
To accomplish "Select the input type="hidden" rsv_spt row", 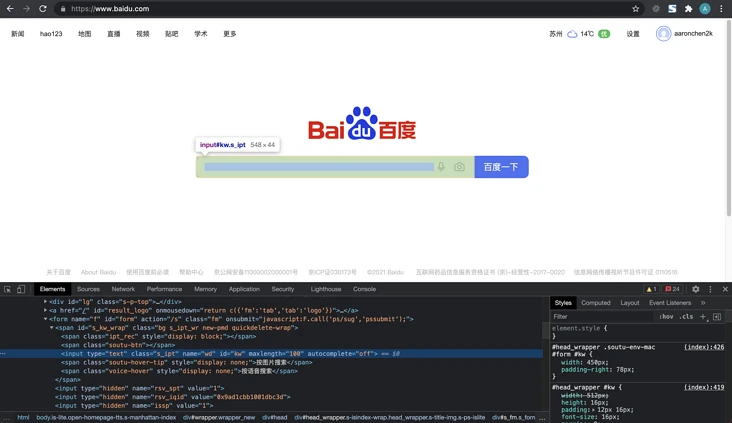I will (x=140, y=388).
